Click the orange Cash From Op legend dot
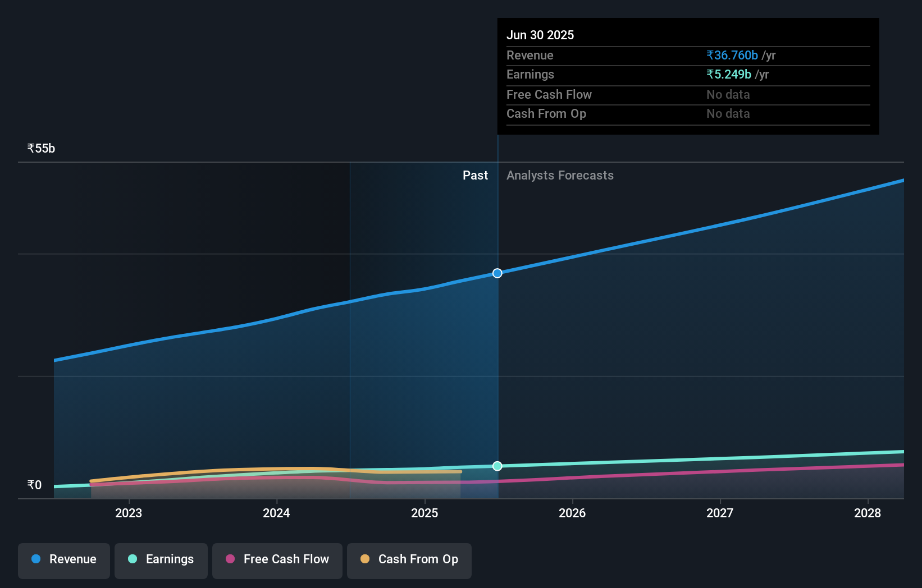Image resolution: width=922 pixels, height=588 pixels. (x=365, y=559)
